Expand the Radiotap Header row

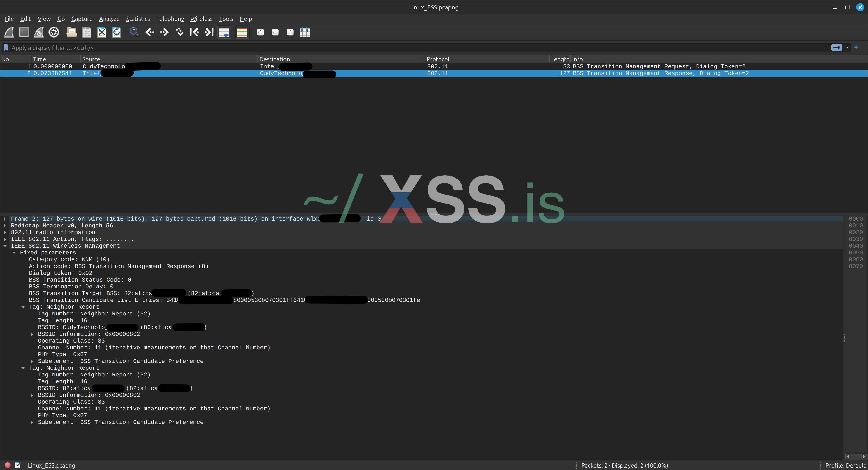point(5,226)
